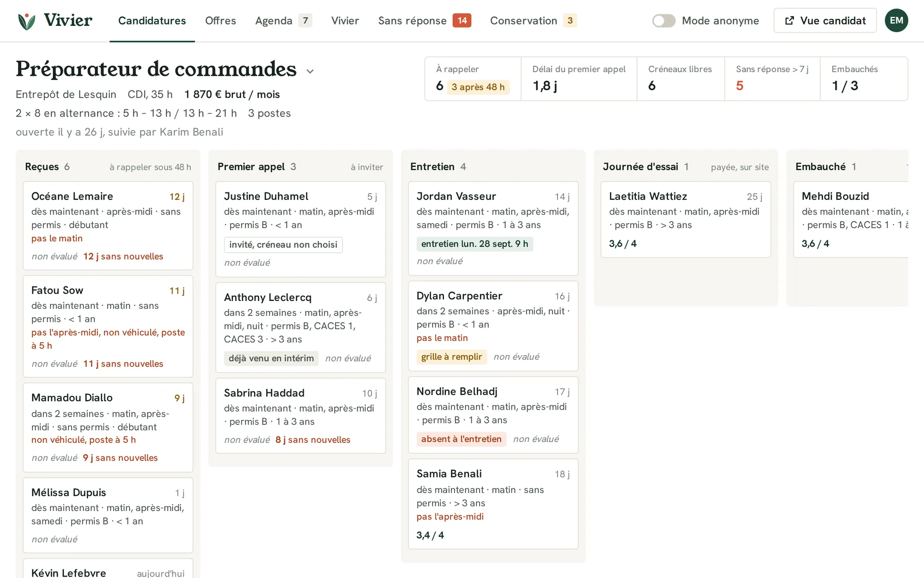Viewport: 924px width, 578px height.
Task: Open Mehdi Bouzid's candidate card
Action: [x=851, y=220]
